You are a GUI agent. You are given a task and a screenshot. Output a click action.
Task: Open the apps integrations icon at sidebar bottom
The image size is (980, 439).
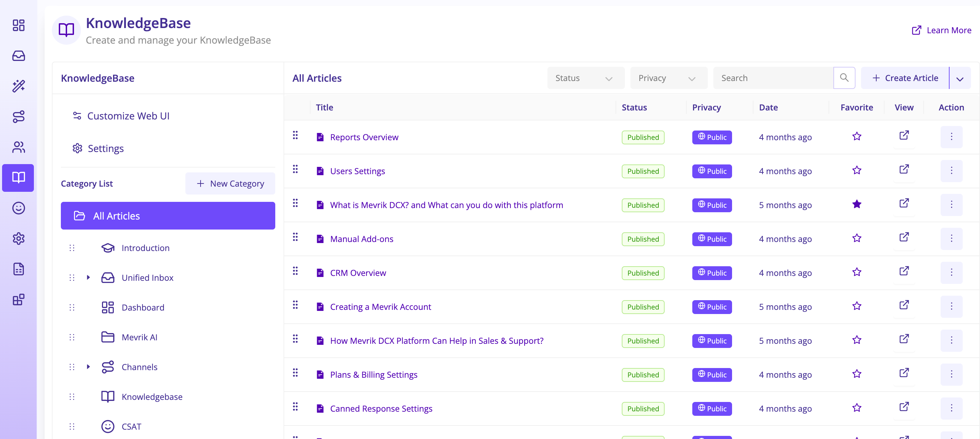(18, 299)
